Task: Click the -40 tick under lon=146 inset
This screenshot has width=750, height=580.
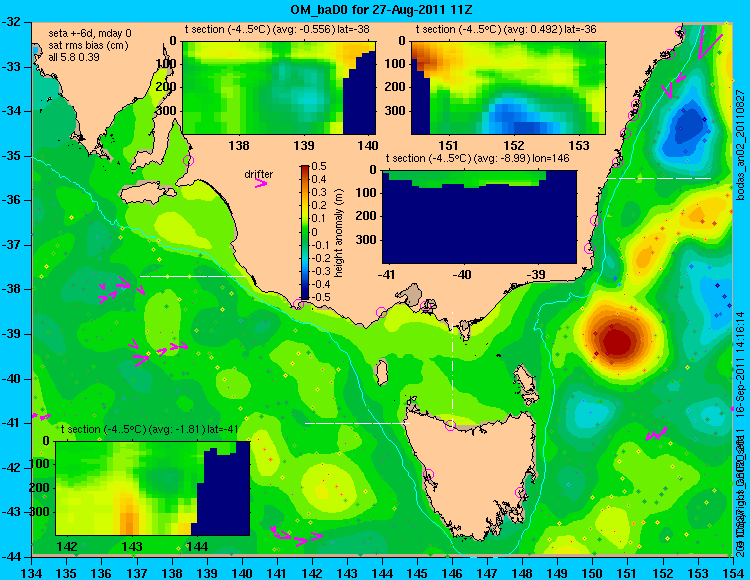Action: 462,275
